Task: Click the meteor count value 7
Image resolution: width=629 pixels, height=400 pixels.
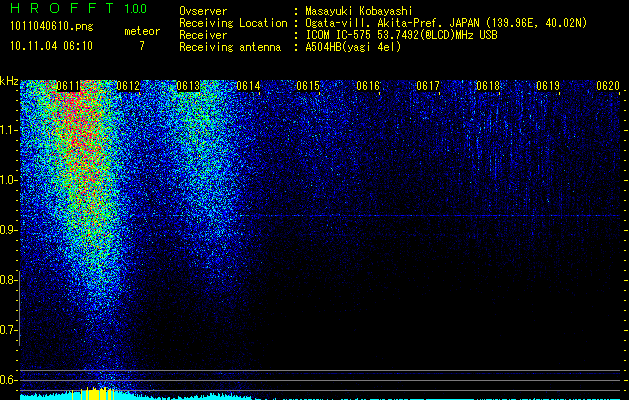Action: click(x=142, y=46)
